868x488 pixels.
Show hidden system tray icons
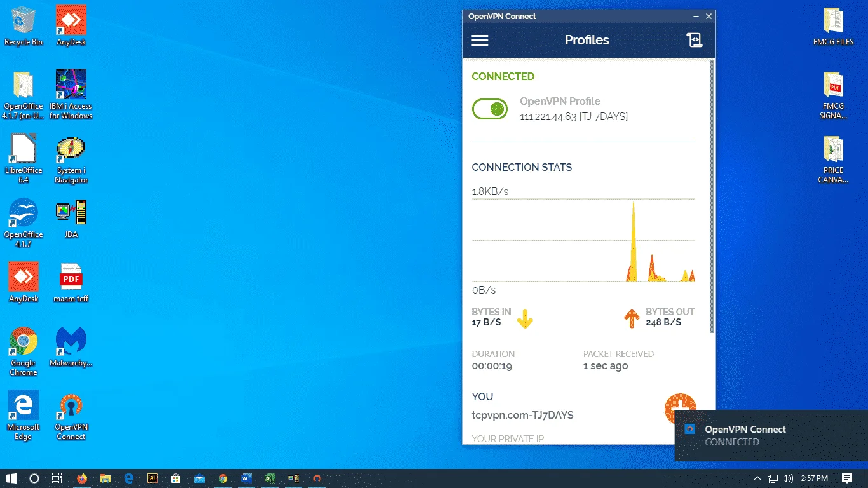click(x=757, y=478)
